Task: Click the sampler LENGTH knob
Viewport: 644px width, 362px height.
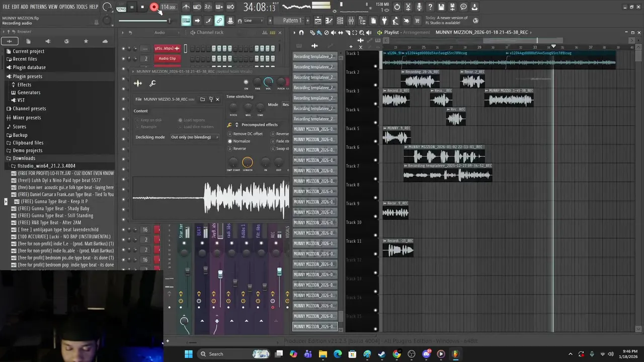Action: [247, 162]
